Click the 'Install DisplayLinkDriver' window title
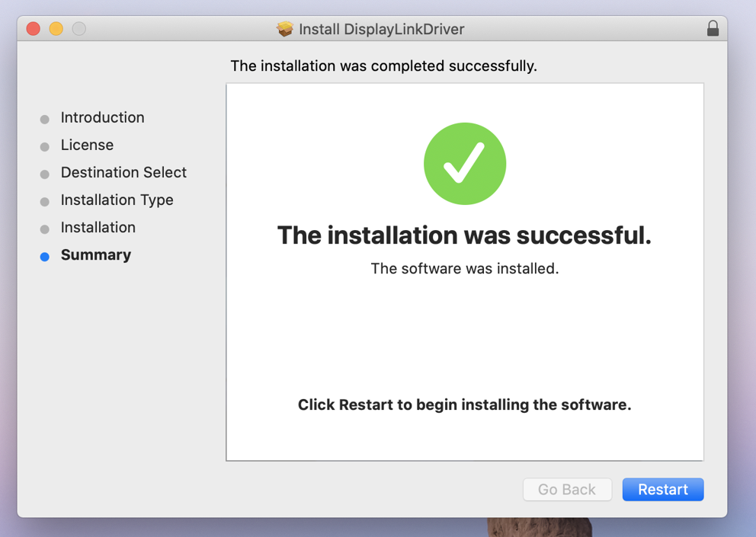 click(381, 30)
